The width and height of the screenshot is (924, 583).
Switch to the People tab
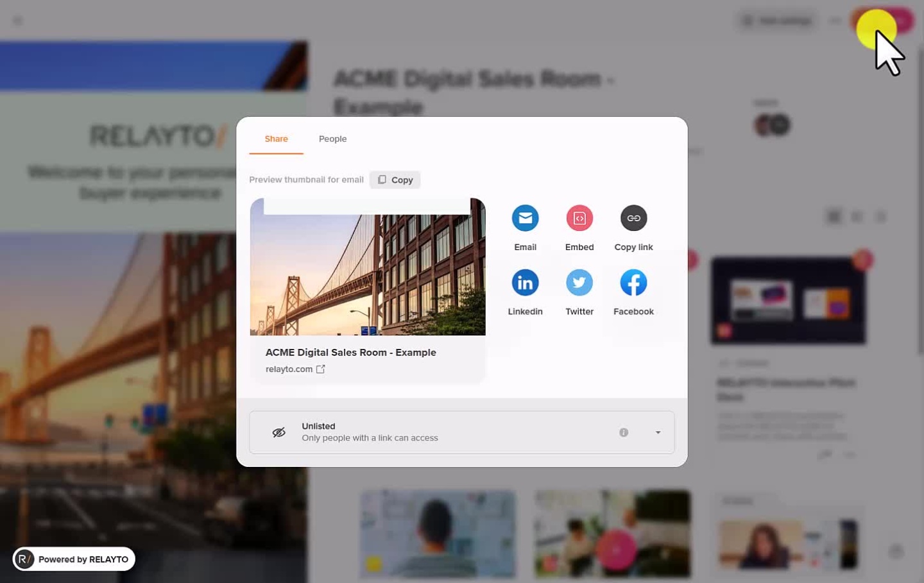tap(332, 139)
